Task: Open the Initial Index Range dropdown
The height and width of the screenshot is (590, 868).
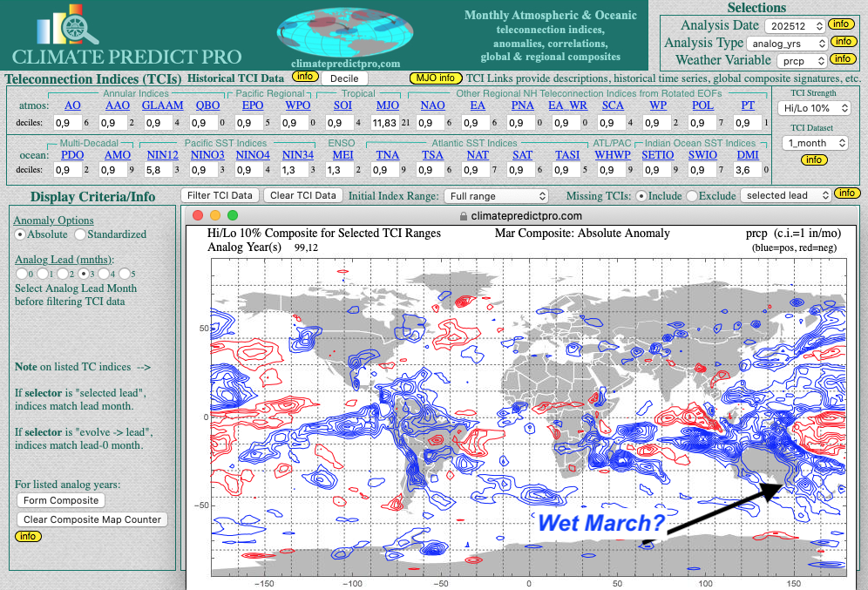Action: tap(495, 196)
